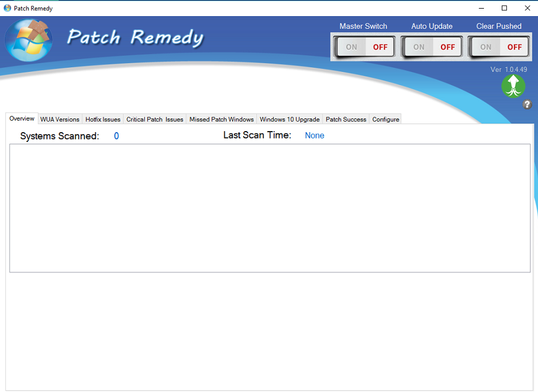
Task: Click the green squid update icon
Action: (x=513, y=86)
